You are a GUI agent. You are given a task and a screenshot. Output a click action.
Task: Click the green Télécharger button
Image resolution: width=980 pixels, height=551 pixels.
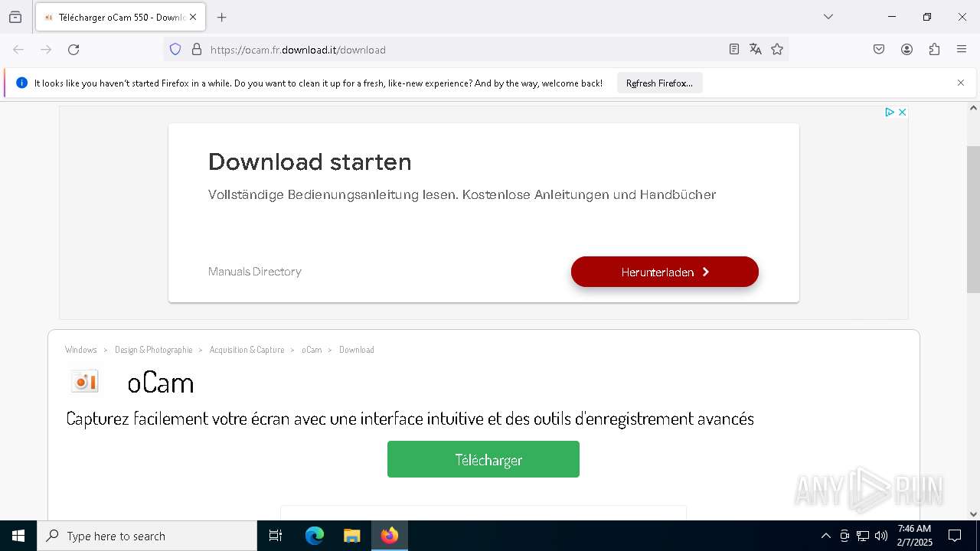[x=483, y=459]
